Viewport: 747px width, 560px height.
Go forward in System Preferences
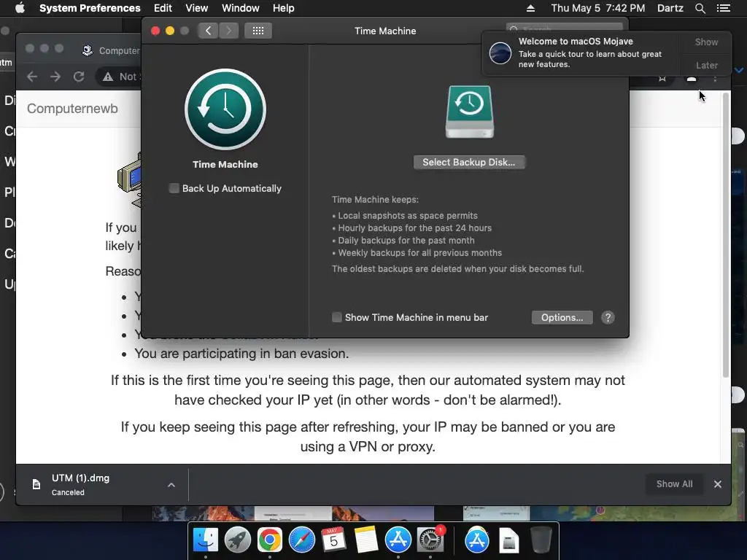pos(228,31)
